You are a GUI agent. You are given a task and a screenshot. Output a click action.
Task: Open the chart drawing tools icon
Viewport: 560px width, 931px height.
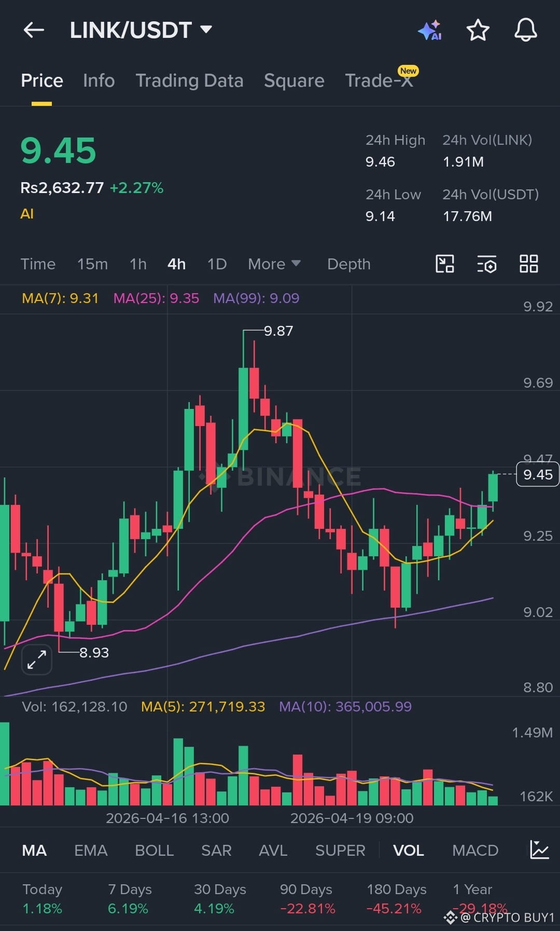click(444, 264)
